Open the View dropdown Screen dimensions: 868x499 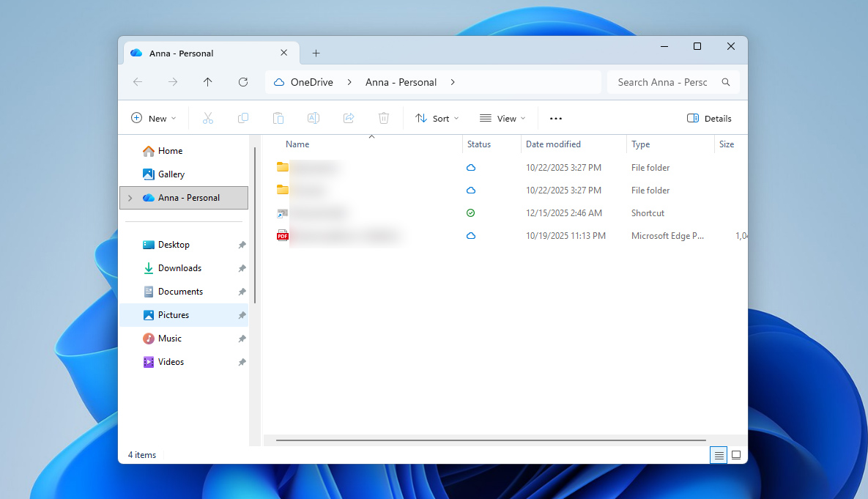pyautogui.click(x=502, y=118)
